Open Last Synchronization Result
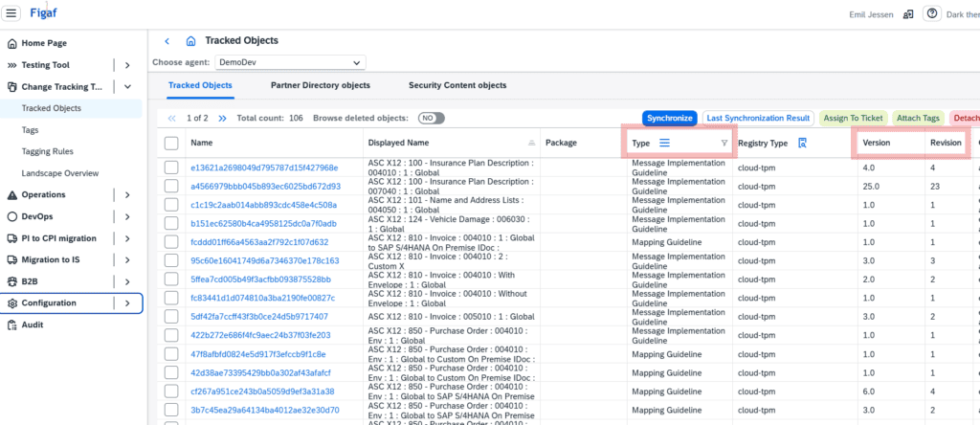Screen dimensions: 980x425 758,118
